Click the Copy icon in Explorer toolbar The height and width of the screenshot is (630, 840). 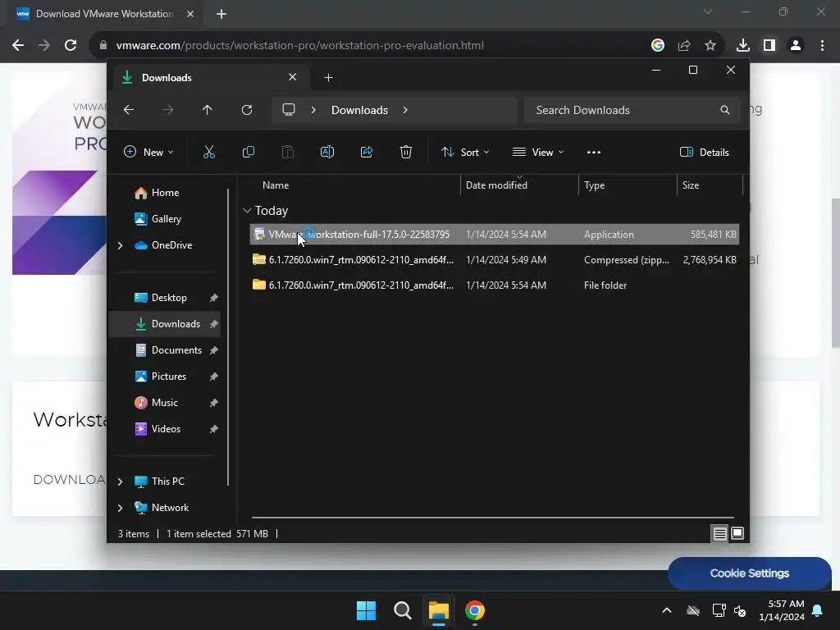click(x=249, y=152)
